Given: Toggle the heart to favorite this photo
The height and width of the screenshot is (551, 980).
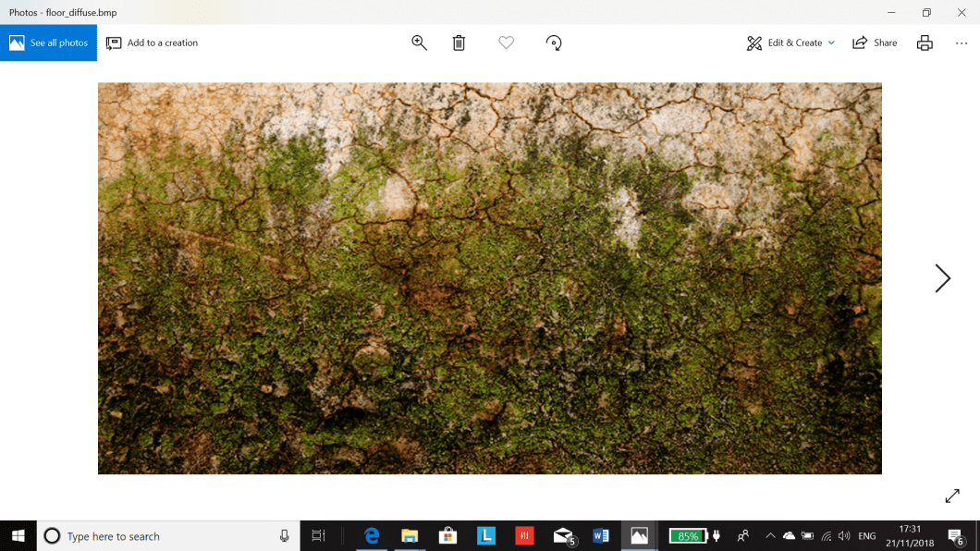Looking at the screenshot, I should [x=506, y=43].
